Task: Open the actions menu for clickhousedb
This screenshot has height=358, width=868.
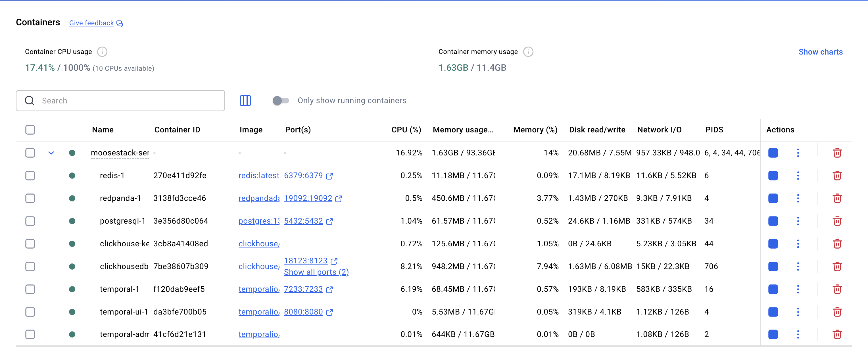Action: (798, 266)
